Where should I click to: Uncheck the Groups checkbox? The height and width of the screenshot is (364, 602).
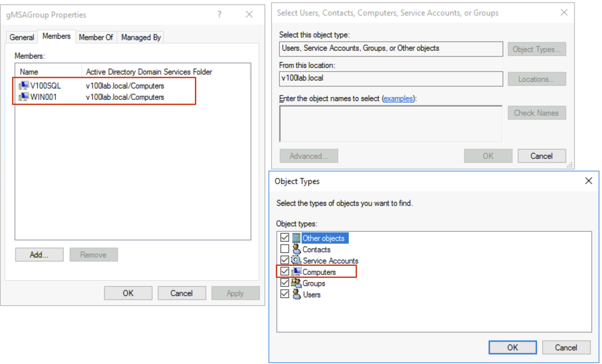click(x=284, y=282)
